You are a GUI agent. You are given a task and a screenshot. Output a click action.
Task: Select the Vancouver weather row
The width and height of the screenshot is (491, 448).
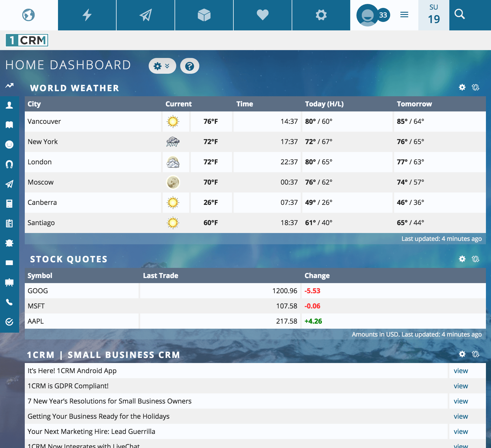pos(255,122)
